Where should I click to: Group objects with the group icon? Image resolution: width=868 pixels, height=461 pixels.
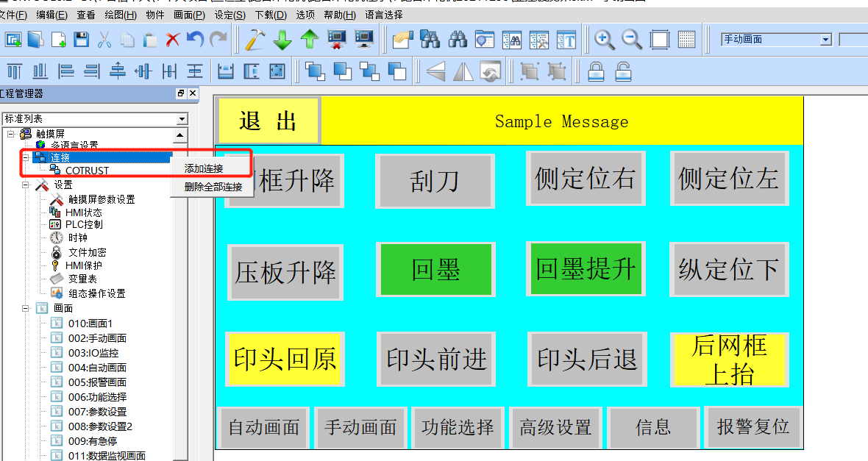click(530, 71)
